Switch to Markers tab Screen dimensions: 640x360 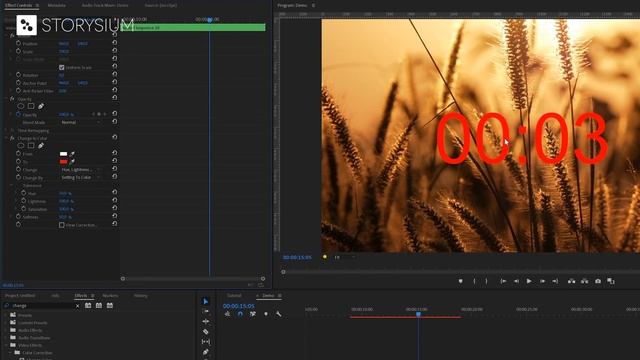(110, 296)
